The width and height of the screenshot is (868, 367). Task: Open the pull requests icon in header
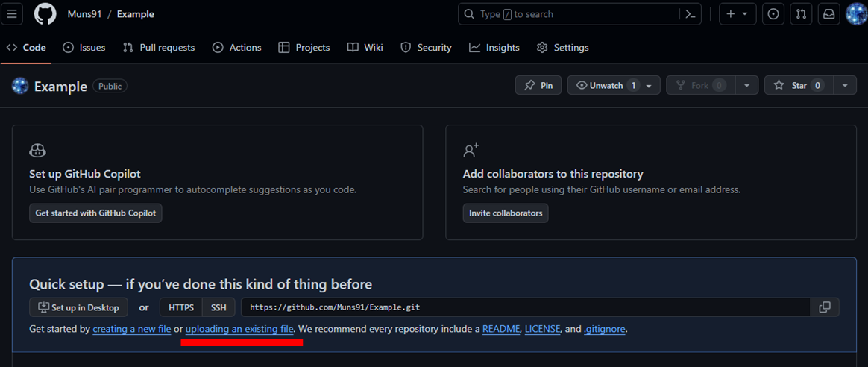click(x=801, y=14)
